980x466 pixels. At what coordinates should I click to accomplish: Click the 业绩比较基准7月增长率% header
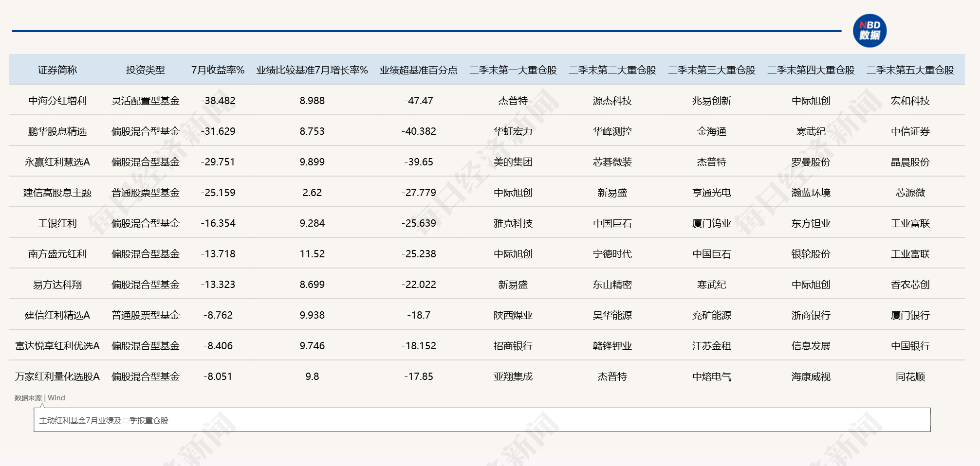[x=312, y=70]
